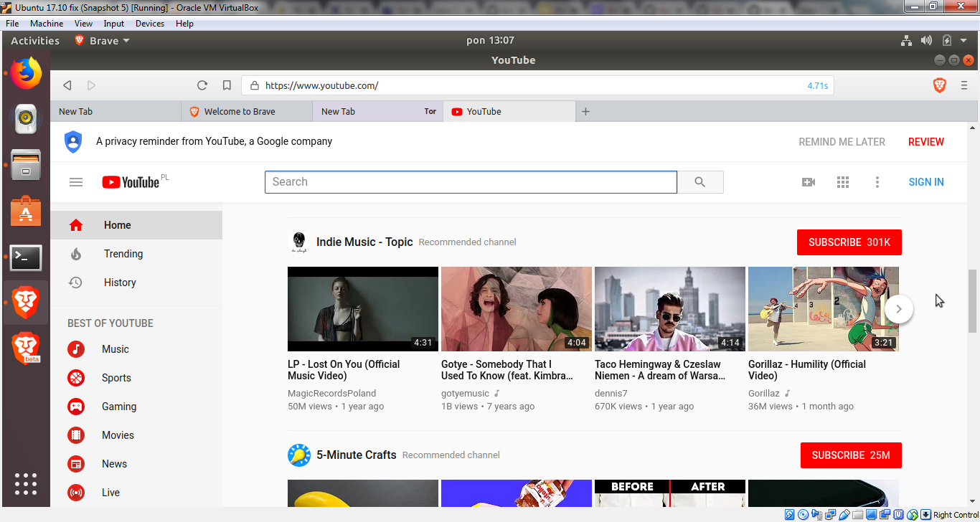Switch to the first New Tab
980x522 pixels.
[x=116, y=111]
